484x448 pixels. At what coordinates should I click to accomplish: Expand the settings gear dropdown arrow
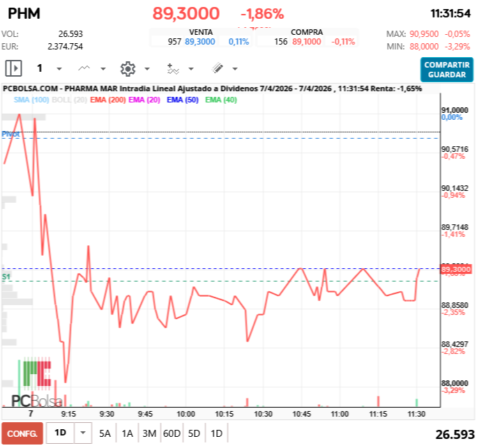147,68
